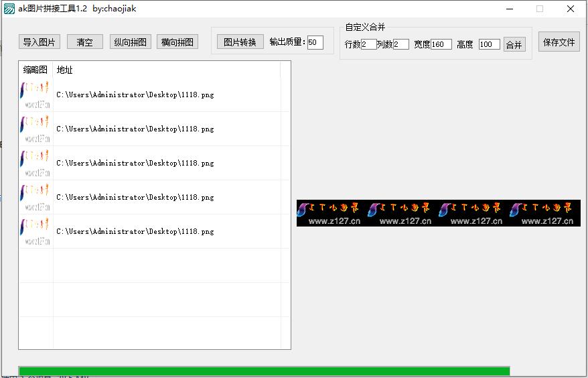Image resolution: width=588 pixels, height=378 pixels.
Task: Close the ak图片拼接工具 window
Action: [571, 9]
